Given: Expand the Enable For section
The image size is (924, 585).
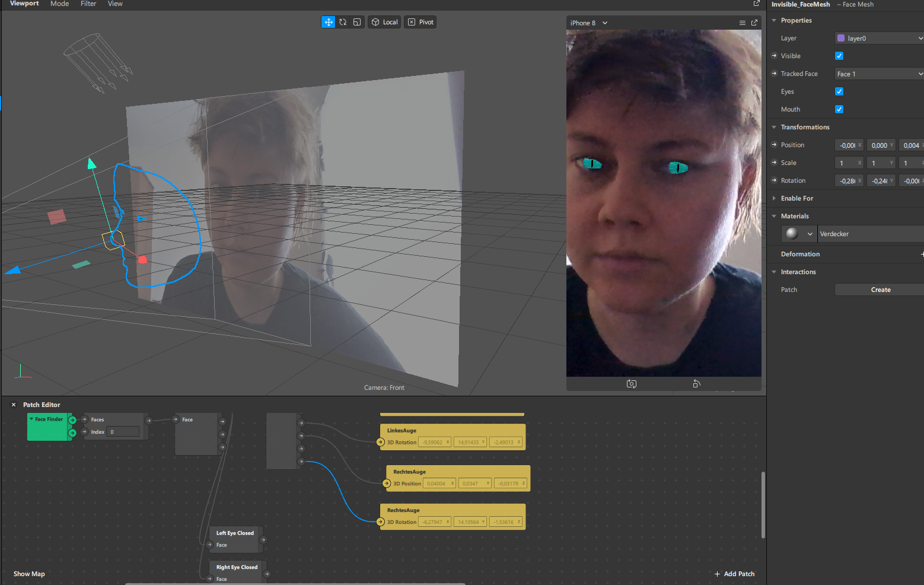Looking at the screenshot, I should (x=775, y=198).
